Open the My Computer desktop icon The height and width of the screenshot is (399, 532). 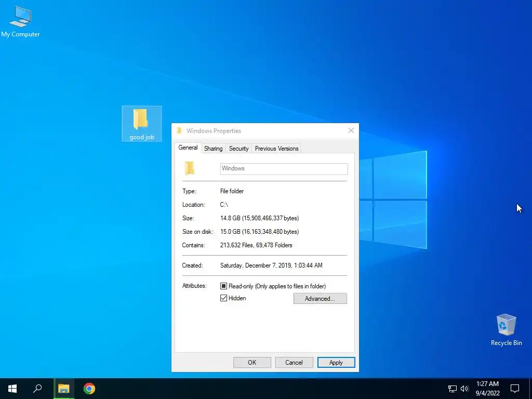[20, 21]
